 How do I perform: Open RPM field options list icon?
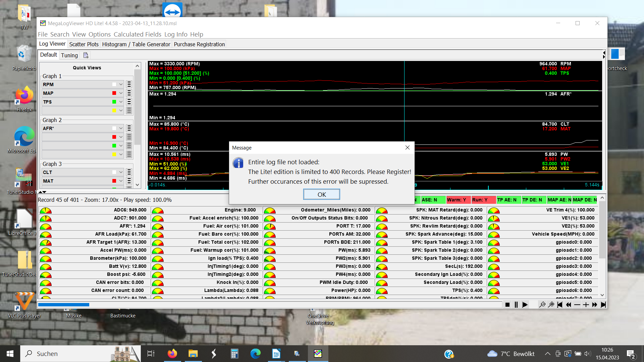point(129,84)
